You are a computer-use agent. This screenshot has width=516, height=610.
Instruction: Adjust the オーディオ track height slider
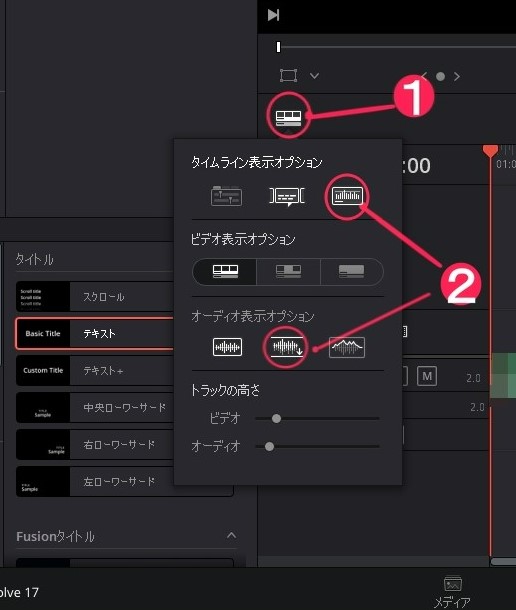269,446
